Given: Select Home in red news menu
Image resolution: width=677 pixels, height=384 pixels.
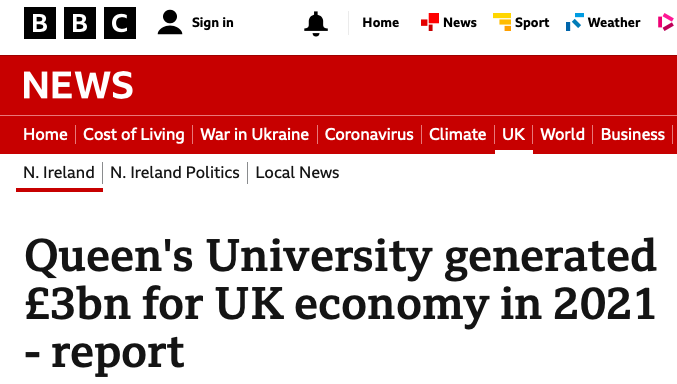Looking at the screenshot, I should 45,134.
